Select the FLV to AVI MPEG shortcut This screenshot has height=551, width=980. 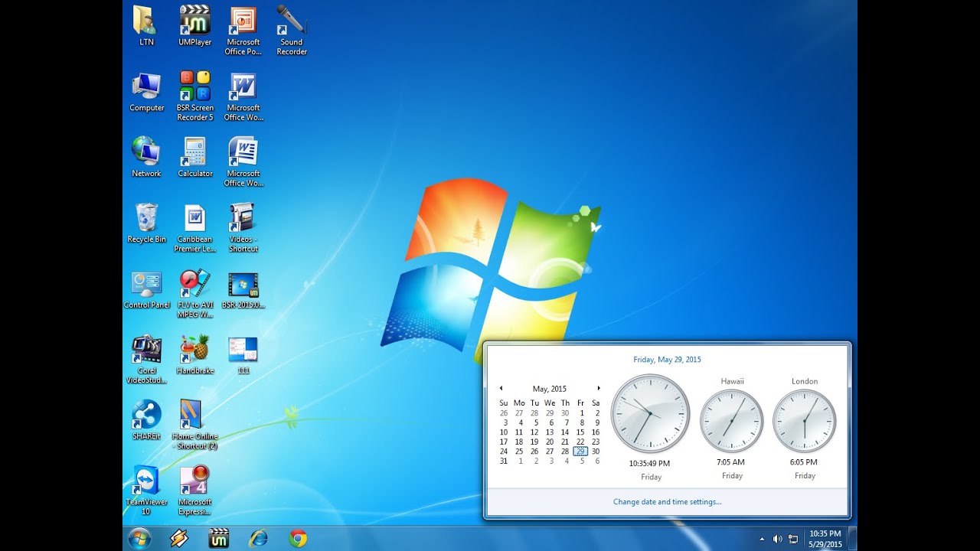click(195, 294)
